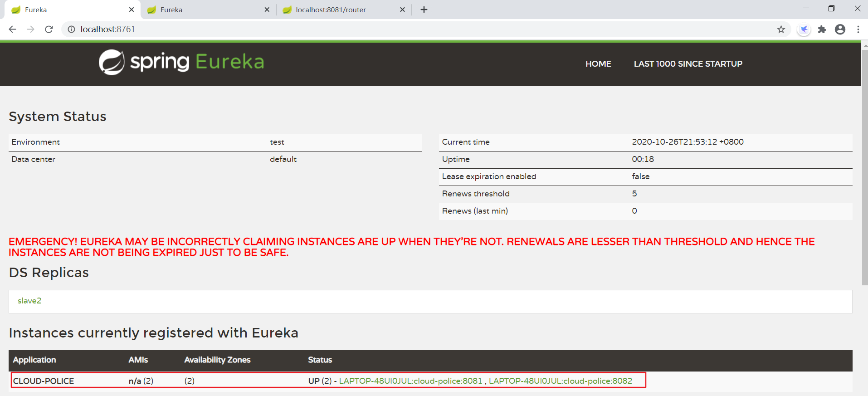Open the Chrome profile avatar
The height and width of the screenshot is (396, 868).
(840, 29)
